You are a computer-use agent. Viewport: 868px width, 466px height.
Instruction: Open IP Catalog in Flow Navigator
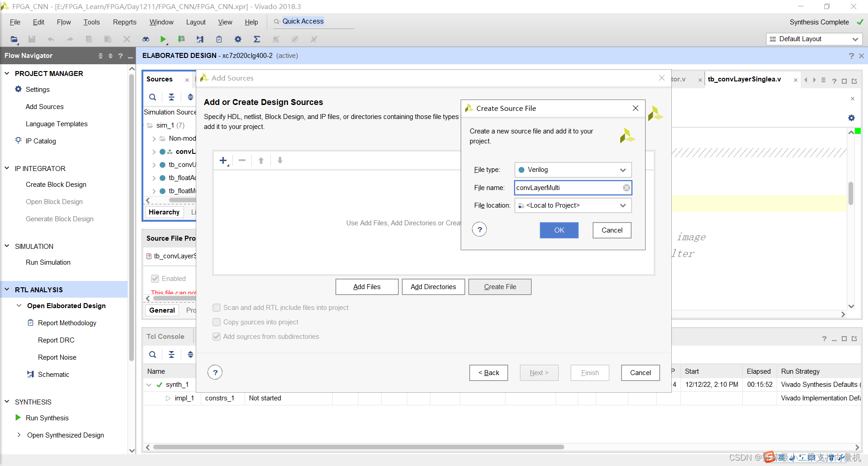(41, 141)
